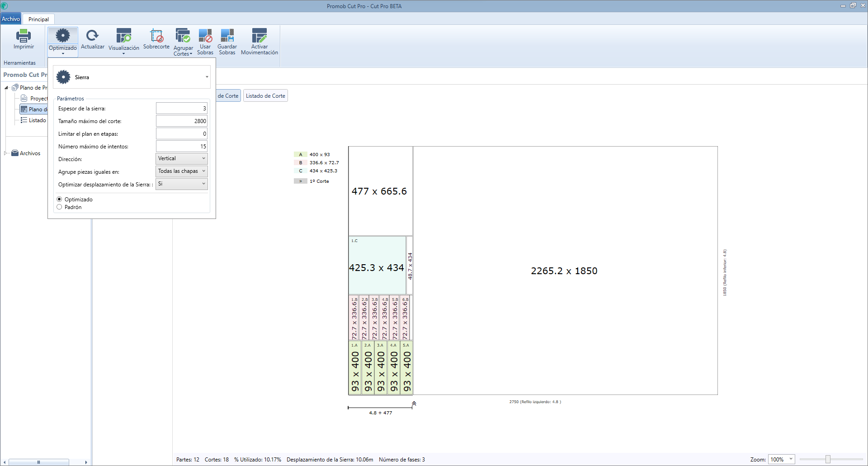The width and height of the screenshot is (868, 466).
Task: Select the Proyecto tree item label
Action: coord(39,98)
